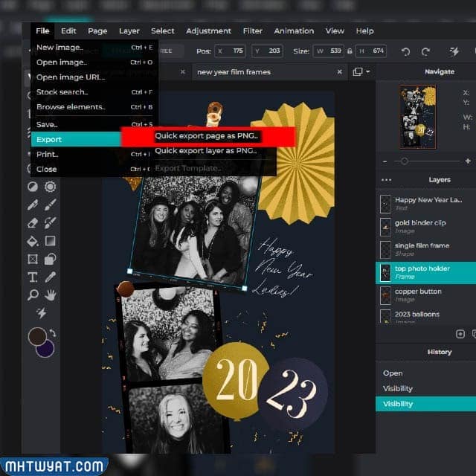Select the Eraser tool
Image resolution: width=476 pixels, height=476 pixels.
33,223
